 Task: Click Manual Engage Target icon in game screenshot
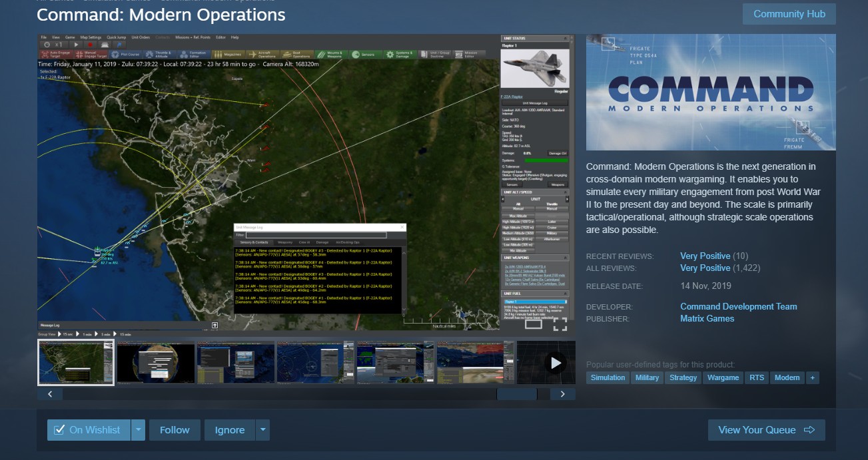point(91,54)
